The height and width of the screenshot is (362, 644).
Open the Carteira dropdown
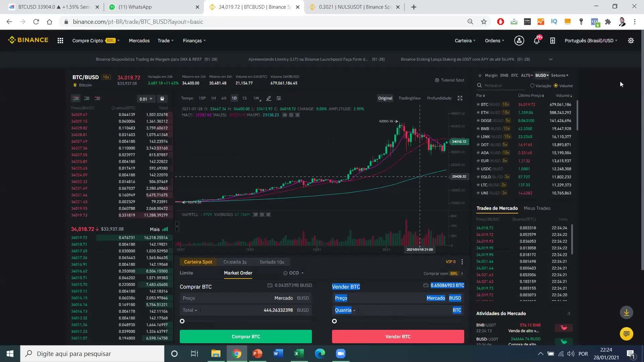pyautogui.click(x=465, y=41)
